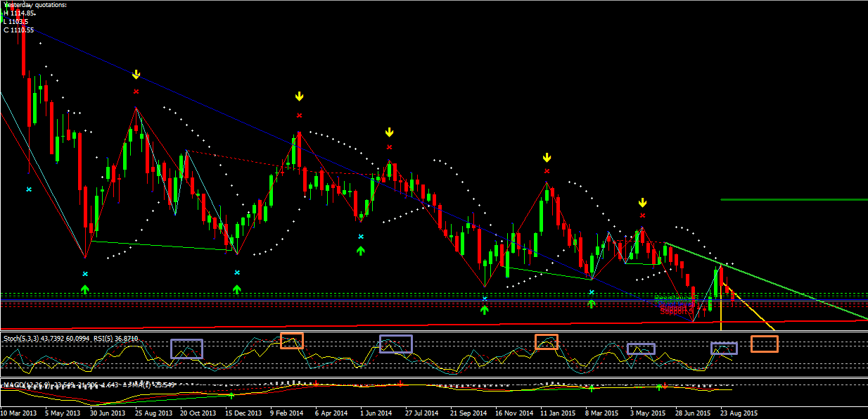
Task: Select the empty orange rectangle at the stochastic panel's right end
Action: tap(765, 344)
